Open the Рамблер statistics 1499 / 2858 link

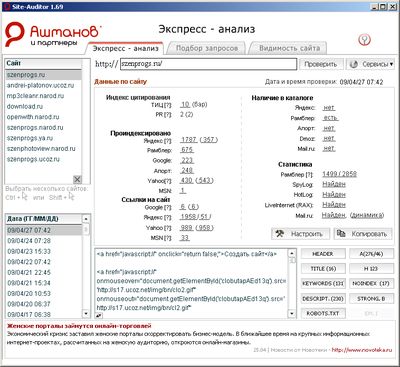pyautogui.click(x=339, y=174)
